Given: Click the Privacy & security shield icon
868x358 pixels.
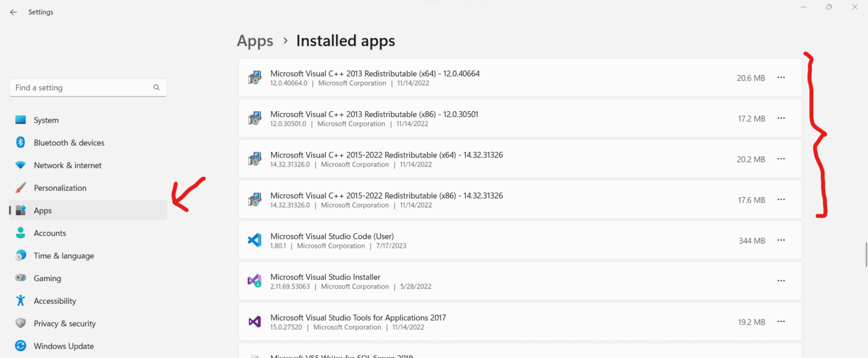Looking at the screenshot, I should [21, 324].
